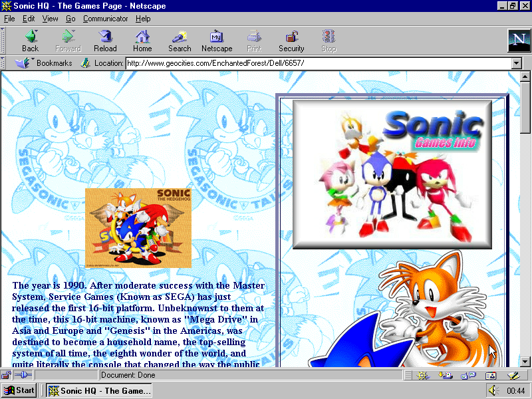This screenshot has width=532, height=399.
Task: Open the Bookmarks drop-down menu
Action: coord(43,63)
